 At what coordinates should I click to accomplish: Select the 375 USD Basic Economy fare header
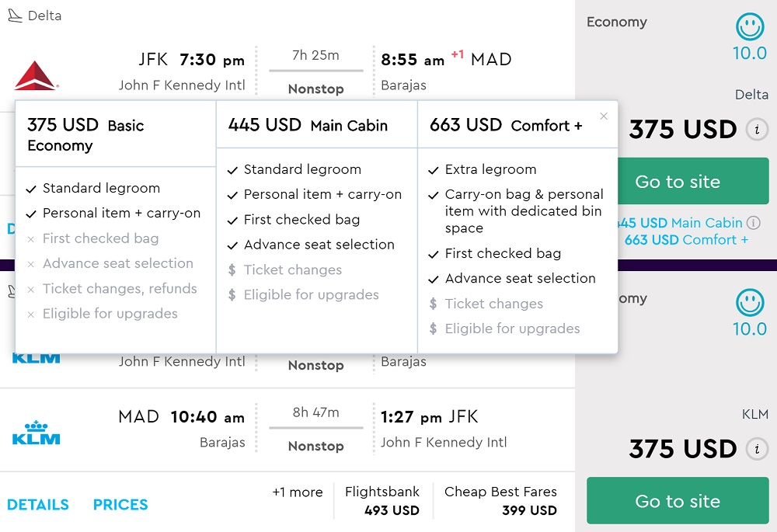coord(85,135)
